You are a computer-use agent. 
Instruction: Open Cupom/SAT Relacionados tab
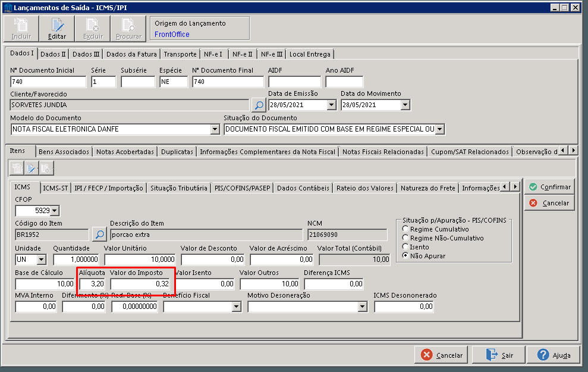(470, 152)
